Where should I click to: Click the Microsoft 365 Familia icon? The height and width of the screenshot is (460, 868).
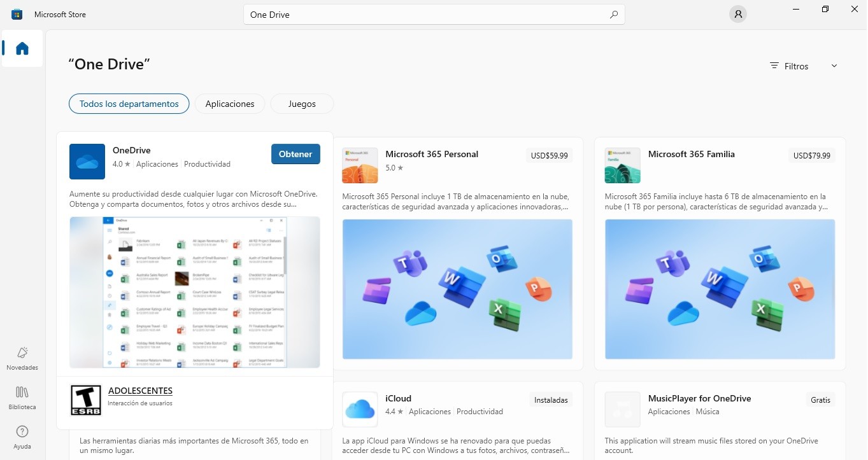pyautogui.click(x=622, y=165)
